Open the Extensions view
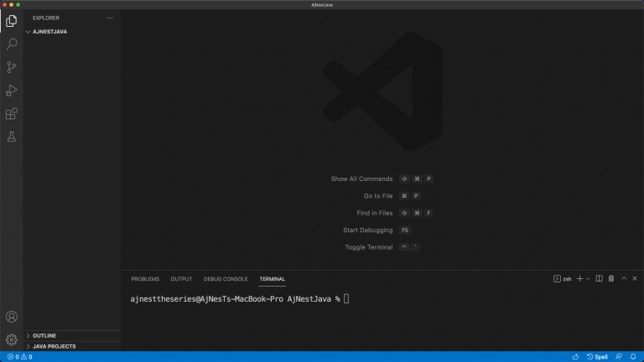Image resolution: width=644 pixels, height=362 pixels. [12, 114]
